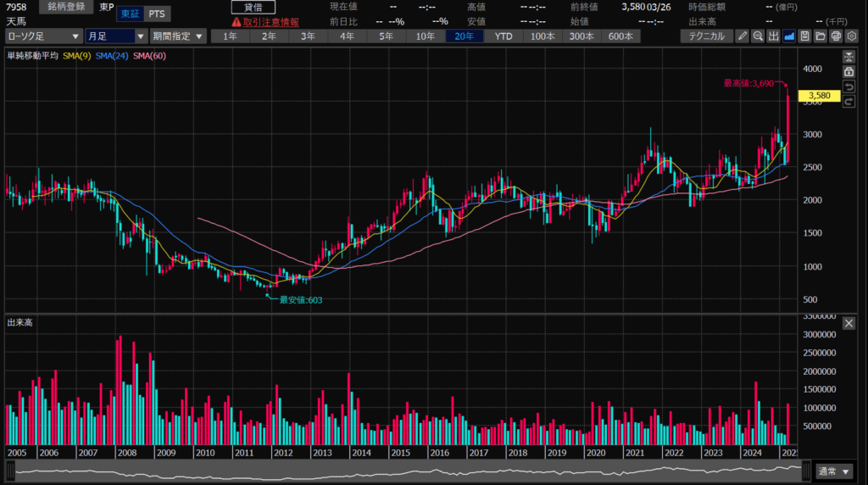Close the 出来高 volume panel

(849, 323)
